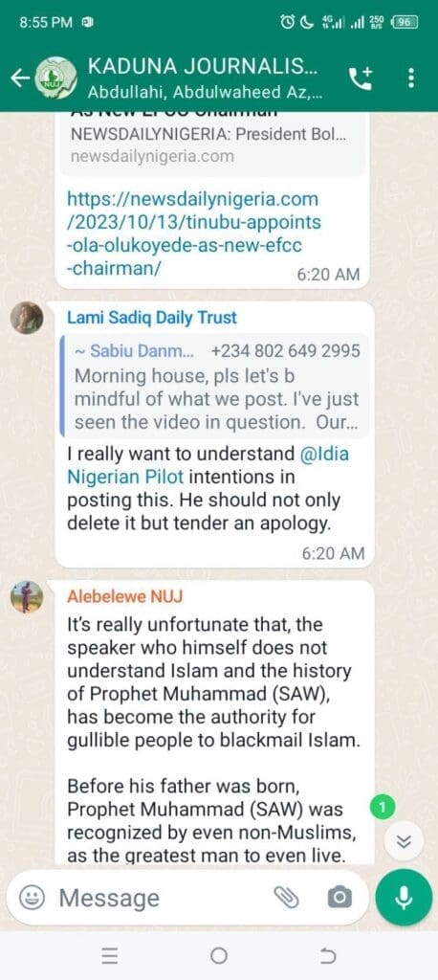This screenshot has height=980, width=438.
Task: Tap the quoted Sabiu Danm... reply message
Action: coord(214,387)
